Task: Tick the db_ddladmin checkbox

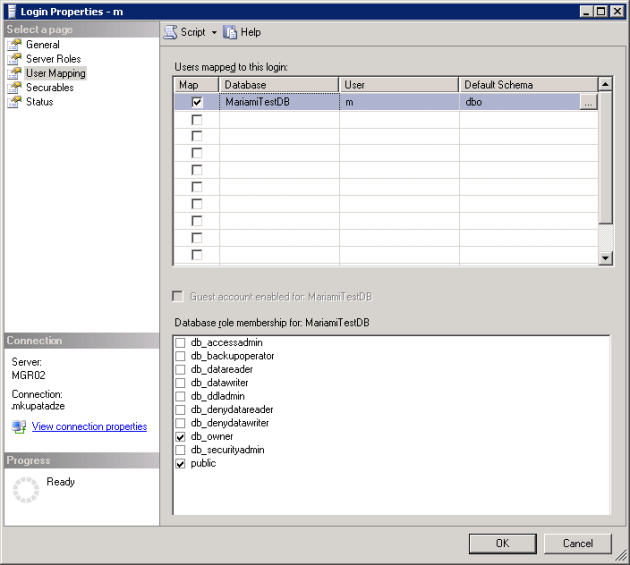Action: [180, 396]
